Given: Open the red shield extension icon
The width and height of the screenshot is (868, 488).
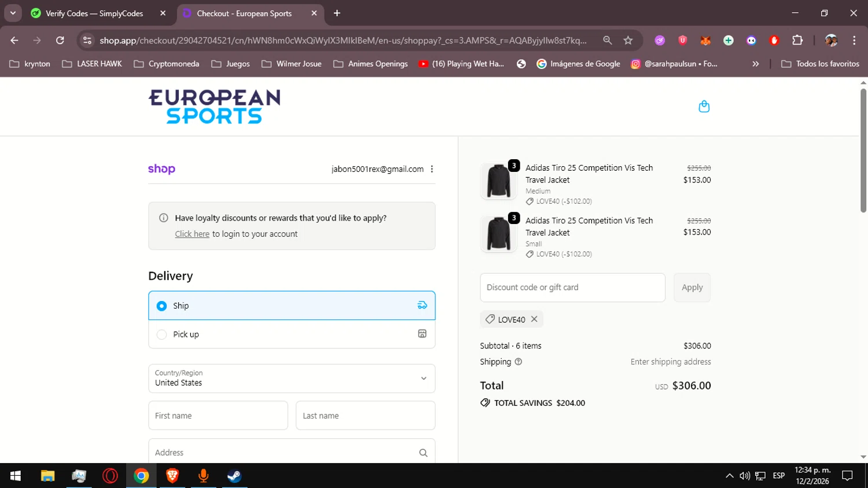Looking at the screenshot, I should [x=683, y=40].
